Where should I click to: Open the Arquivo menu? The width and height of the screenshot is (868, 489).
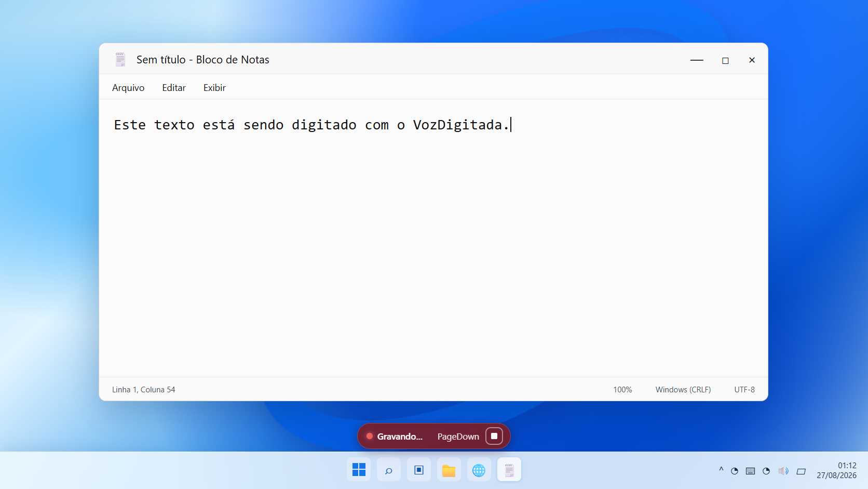click(x=128, y=88)
